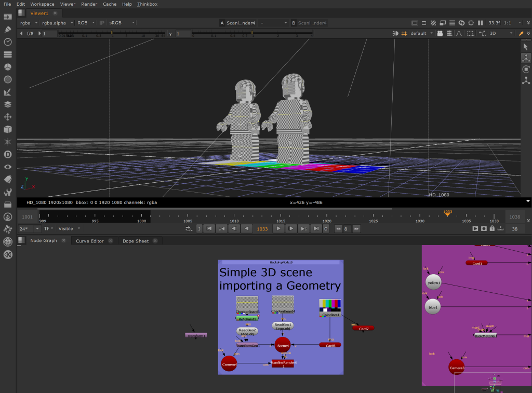532x393 pixels.
Task: Open the Draw nodes pen icon
Action: [7, 30]
